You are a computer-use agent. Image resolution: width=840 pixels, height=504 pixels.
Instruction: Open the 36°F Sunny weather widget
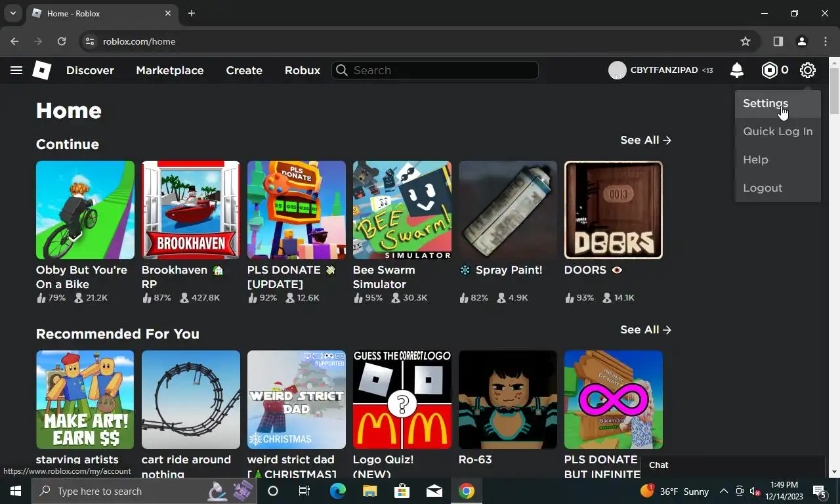[675, 491]
